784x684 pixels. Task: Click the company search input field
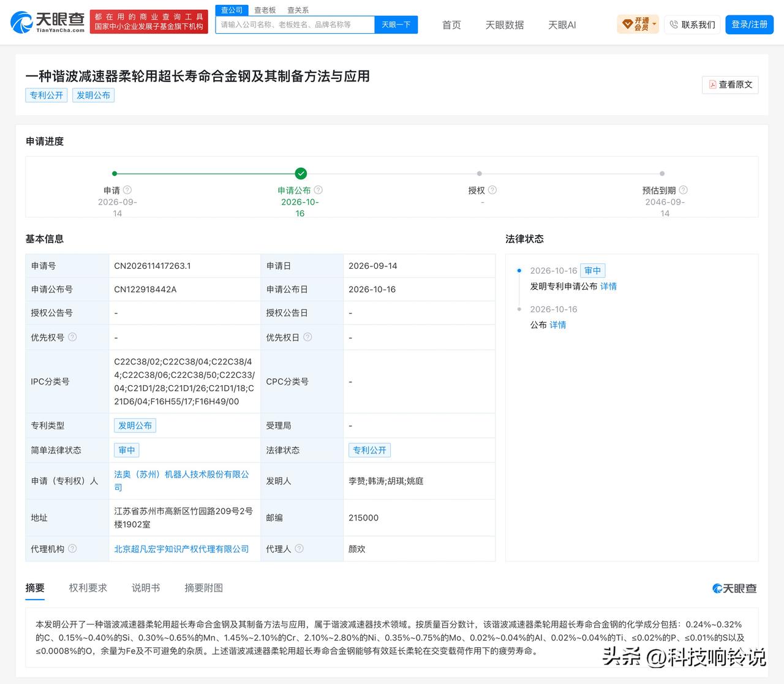tap(295, 24)
